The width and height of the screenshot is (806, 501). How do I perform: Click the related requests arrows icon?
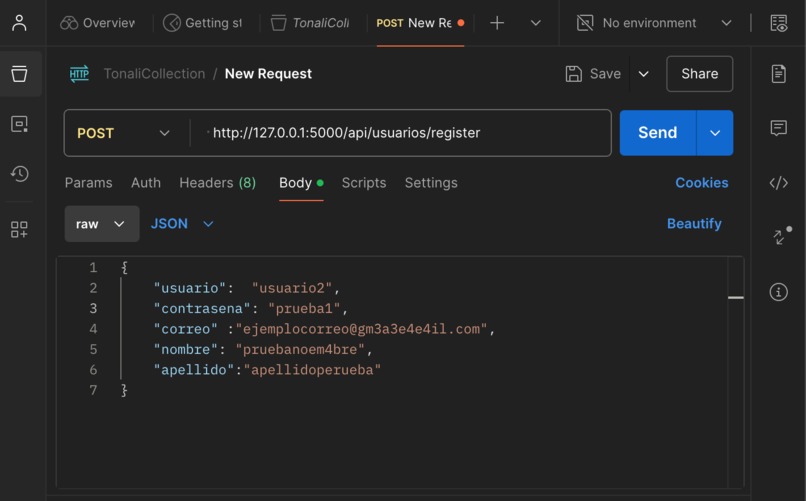pos(781,235)
